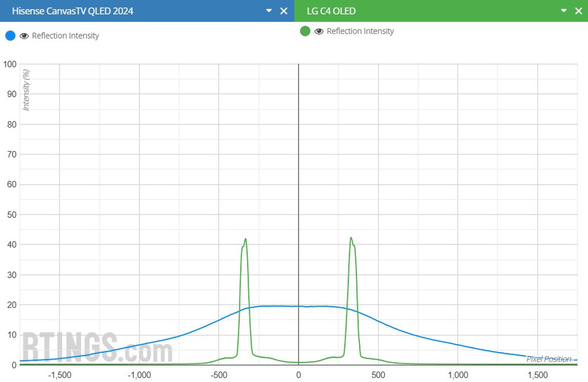The width and height of the screenshot is (588, 382).
Task: Click the left green peak on chart
Action: point(245,239)
